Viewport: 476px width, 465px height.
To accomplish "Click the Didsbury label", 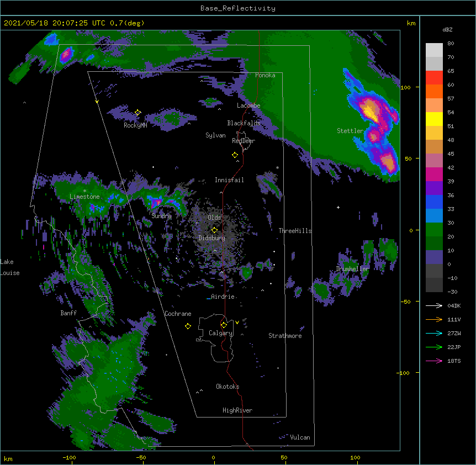I will click(212, 238).
